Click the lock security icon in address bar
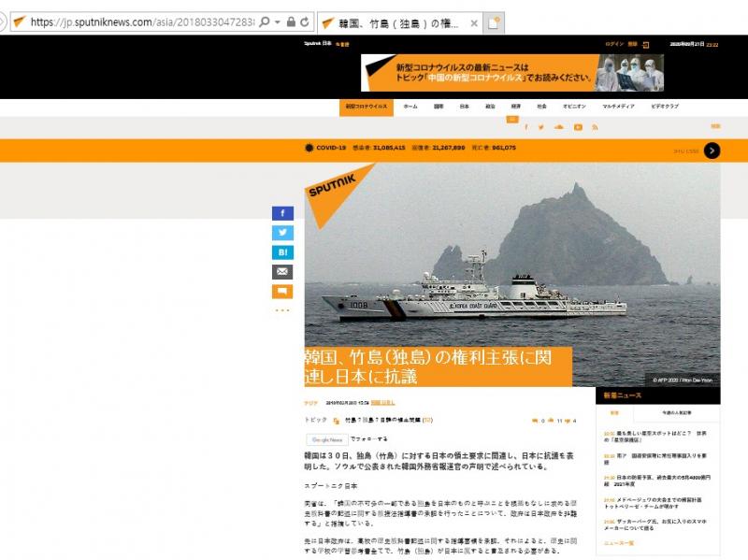The height and width of the screenshot is (560, 748). (x=292, y=22)
